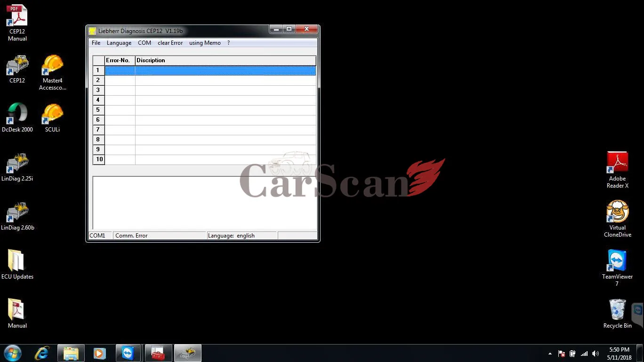Click the Liebherr Diagnosis title bar icon
This screenshot has height=362, width=644.
(x=92, y=31)
